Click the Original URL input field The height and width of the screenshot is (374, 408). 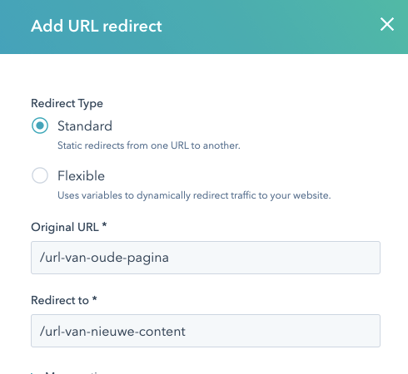click(x=206, y=258)
